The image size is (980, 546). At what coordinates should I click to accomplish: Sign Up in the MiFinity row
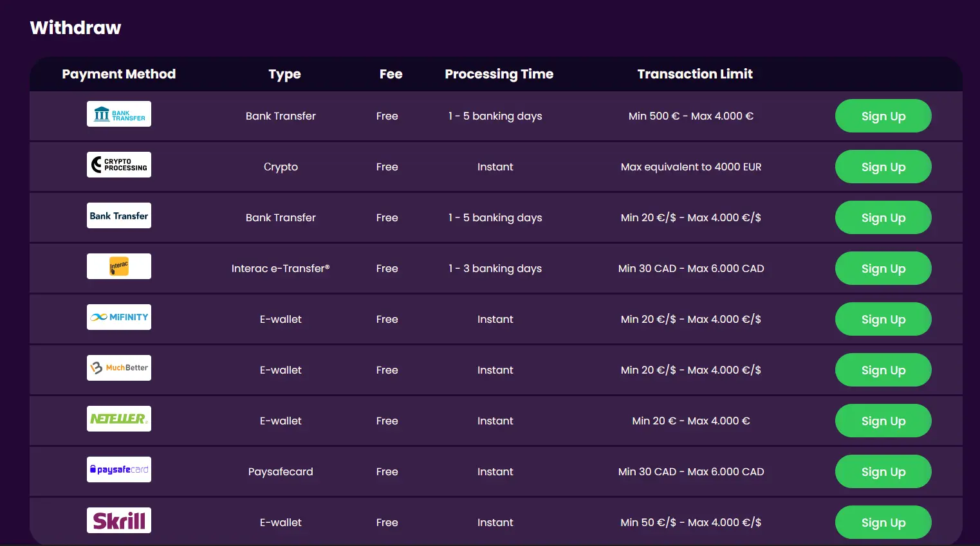point(883,319)
